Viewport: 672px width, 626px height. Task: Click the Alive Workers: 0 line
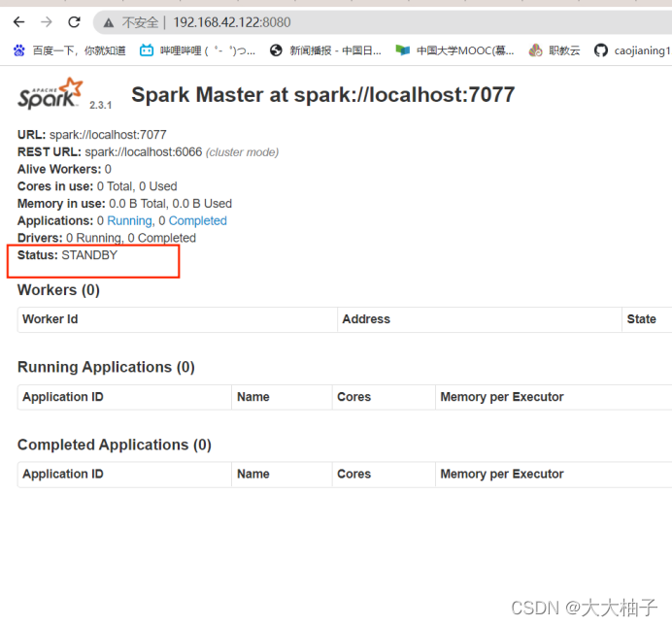point(64,169)
